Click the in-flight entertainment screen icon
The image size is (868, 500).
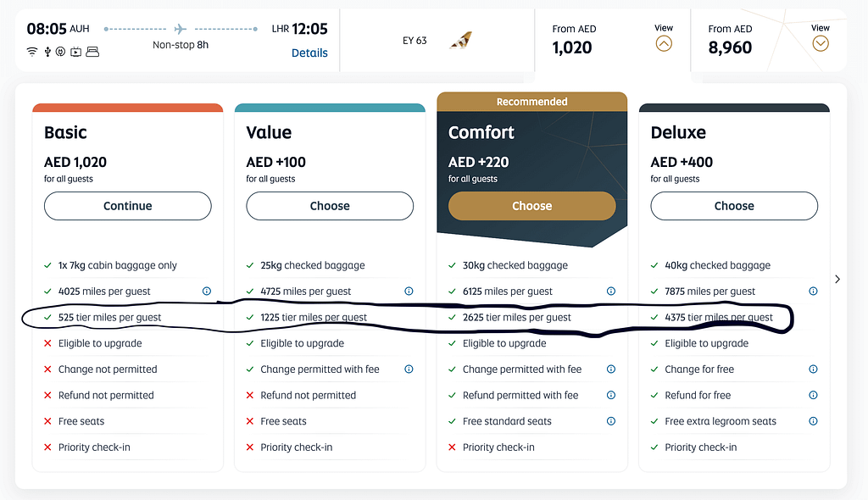(75, 51)
